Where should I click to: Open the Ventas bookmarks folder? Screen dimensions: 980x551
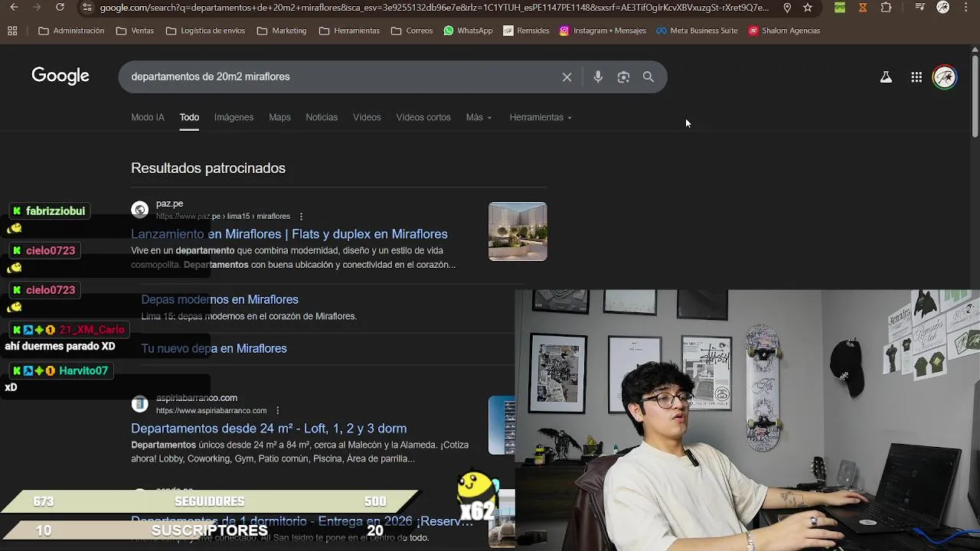coord(135,31)
